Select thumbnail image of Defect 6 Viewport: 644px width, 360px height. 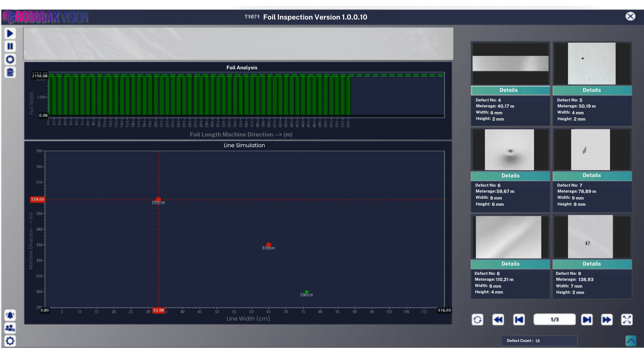pos(510,149)
